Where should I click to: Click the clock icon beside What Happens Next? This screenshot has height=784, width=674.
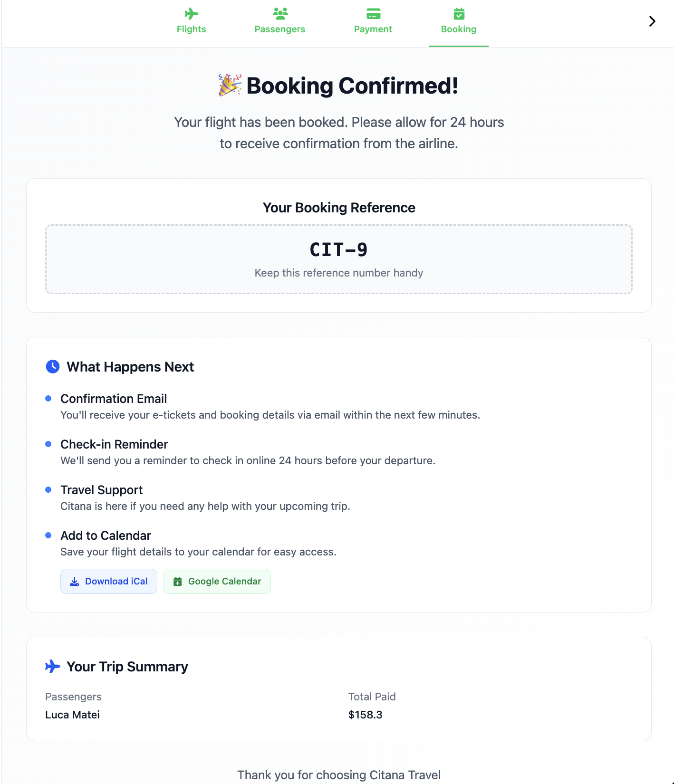(53, 366)
